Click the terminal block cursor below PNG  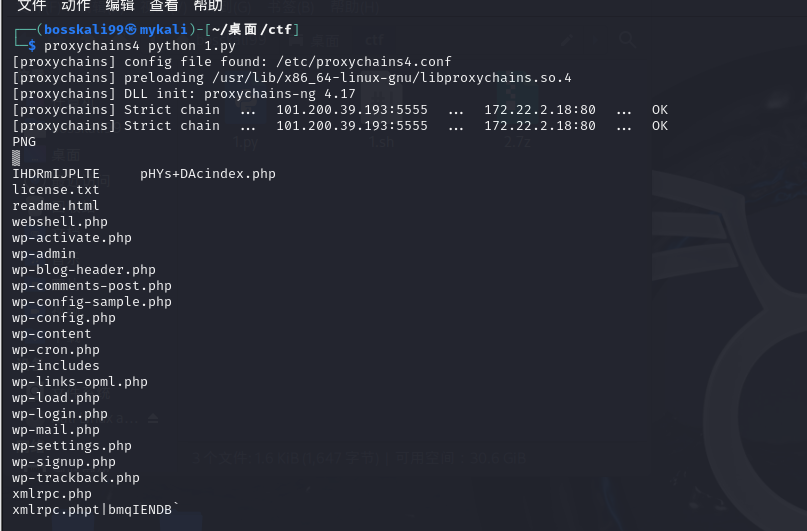[x=16, y=157]
